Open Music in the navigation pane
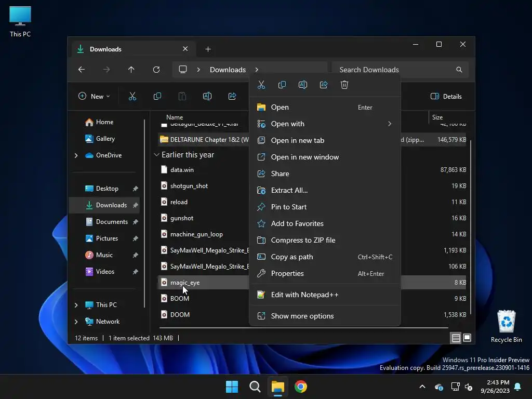This screenshot has width=532, height=399. point(104,255)
